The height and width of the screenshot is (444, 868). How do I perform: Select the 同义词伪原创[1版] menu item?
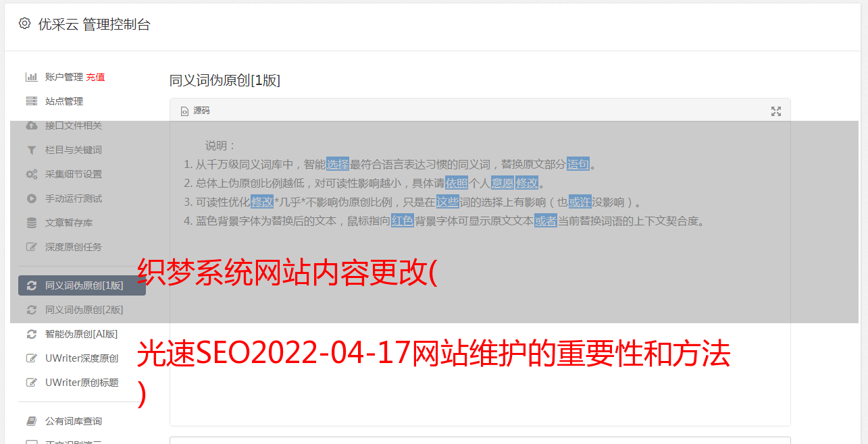point(82,285)
